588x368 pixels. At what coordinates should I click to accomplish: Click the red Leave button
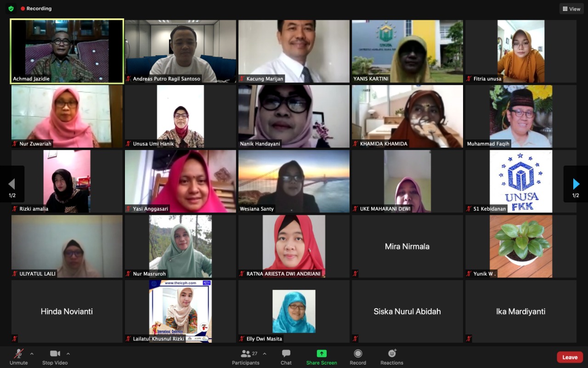570,357
